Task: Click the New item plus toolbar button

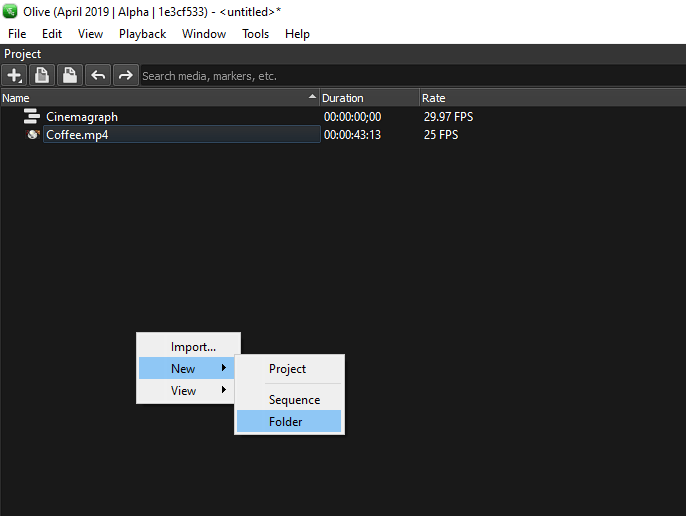Action: [x=14, y=75]
